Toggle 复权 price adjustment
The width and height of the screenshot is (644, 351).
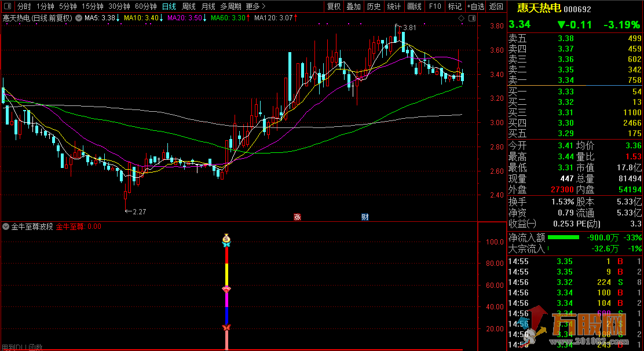334,7
